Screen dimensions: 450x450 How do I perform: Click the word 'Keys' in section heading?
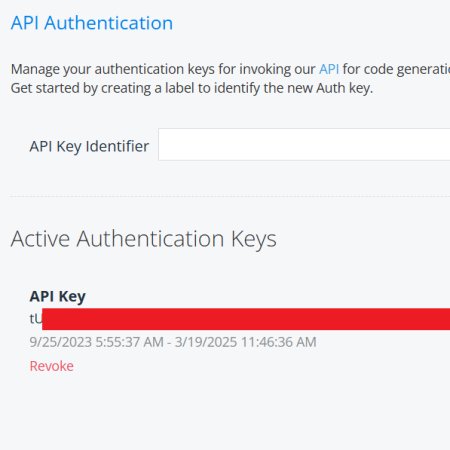pos(254,239)
